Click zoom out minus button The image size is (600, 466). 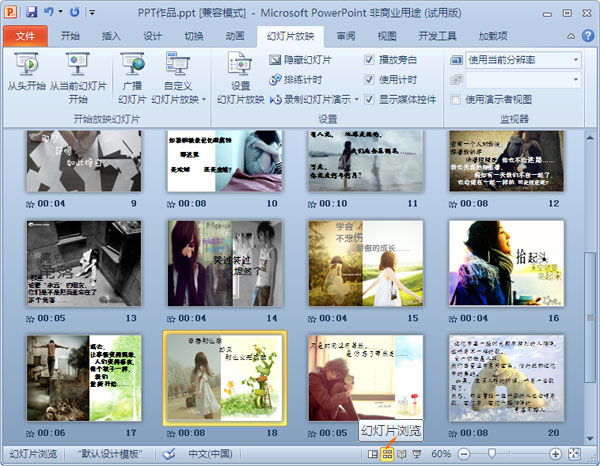(x=464, y=454)
